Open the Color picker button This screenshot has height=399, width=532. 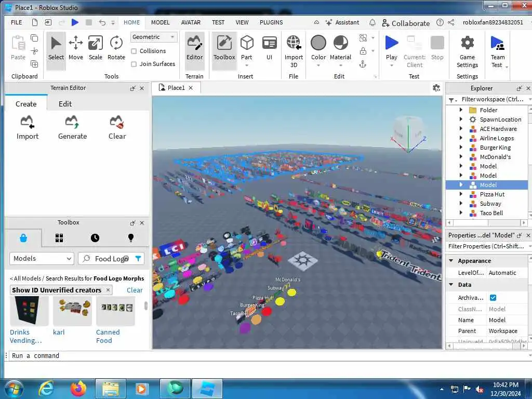pos(318,48)
